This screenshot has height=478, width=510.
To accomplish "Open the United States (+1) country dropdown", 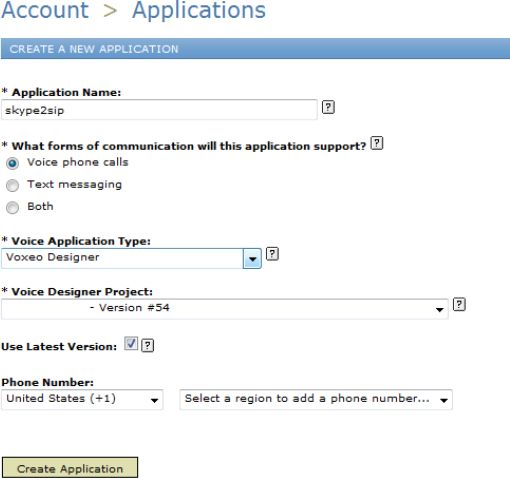I will [82, 400].
